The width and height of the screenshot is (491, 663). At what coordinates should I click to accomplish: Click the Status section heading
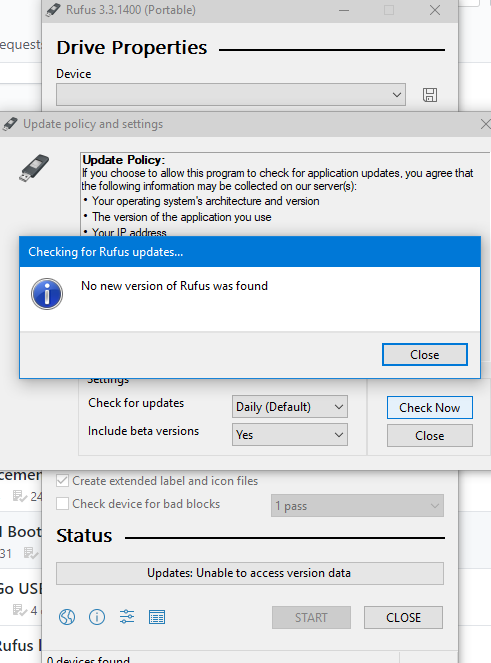click(84, 536)
